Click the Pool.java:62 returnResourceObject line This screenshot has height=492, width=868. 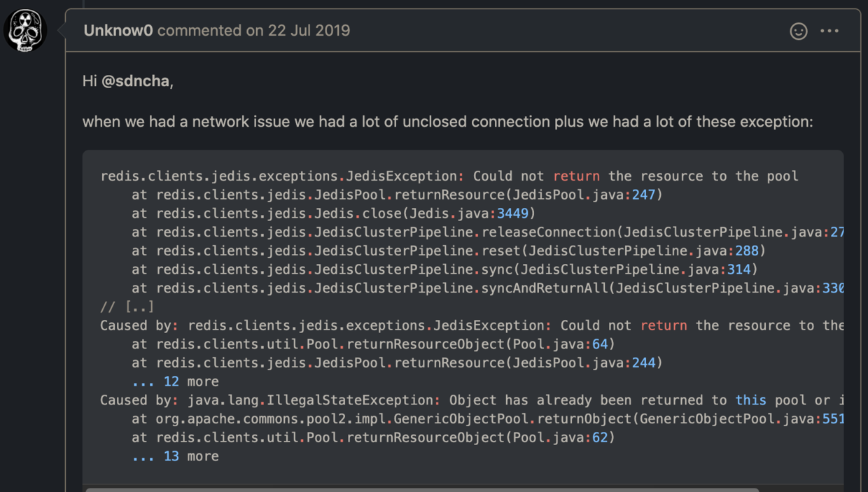[x=374, y=437]
